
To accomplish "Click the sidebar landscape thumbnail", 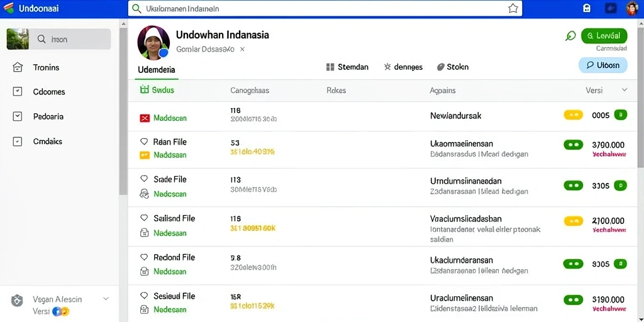I will click(18, 39).
